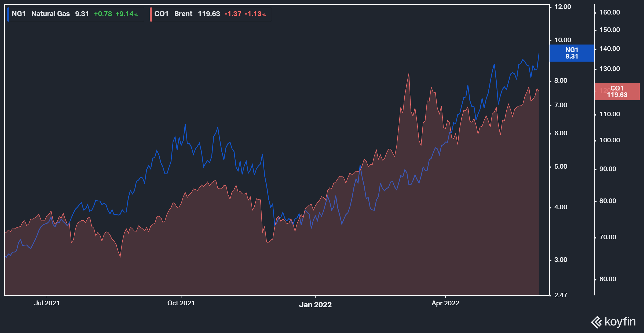
Task: Click the red CO1 119.63 axis price tag
Action: [x=617, y=92]
